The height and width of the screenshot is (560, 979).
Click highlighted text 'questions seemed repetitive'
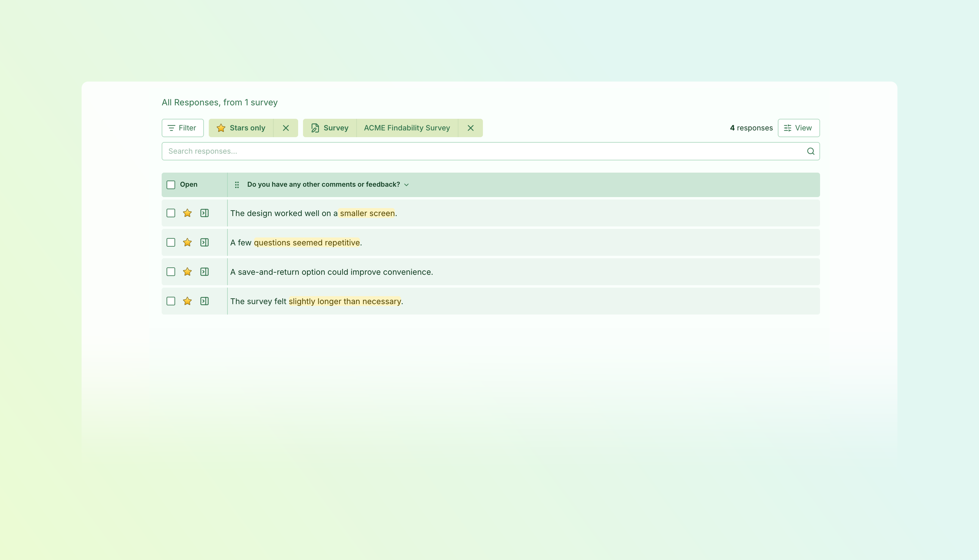coord(306,243)
